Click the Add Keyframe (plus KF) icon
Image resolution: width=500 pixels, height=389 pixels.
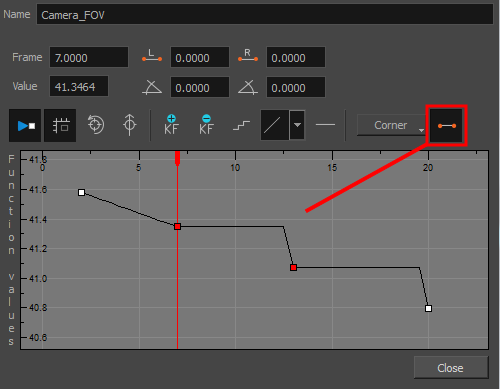click(171, 125)
